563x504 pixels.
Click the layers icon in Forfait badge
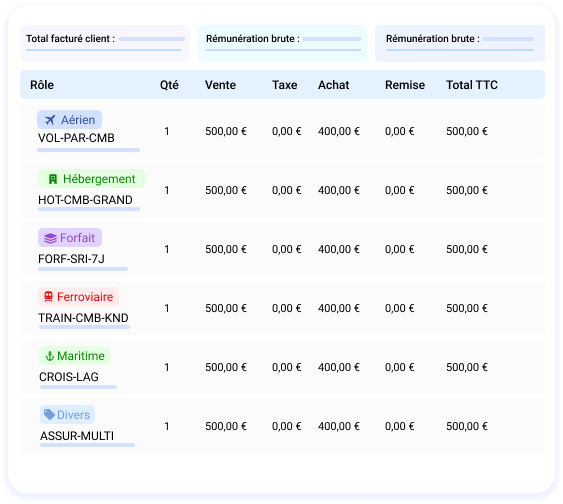(50, 238)
